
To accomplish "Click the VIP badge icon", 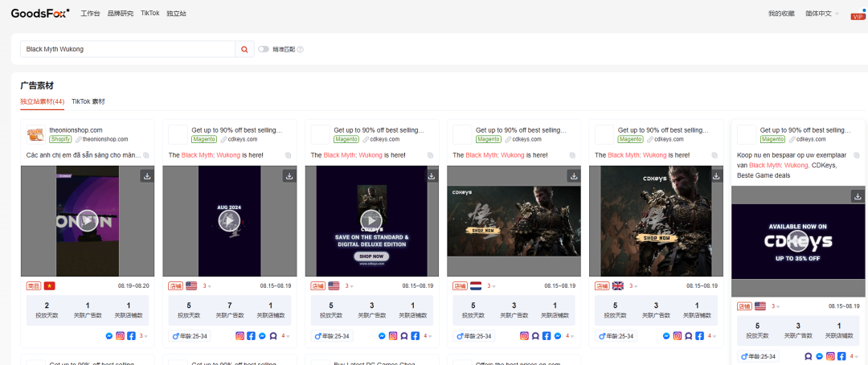I will (x=857, y=16).
